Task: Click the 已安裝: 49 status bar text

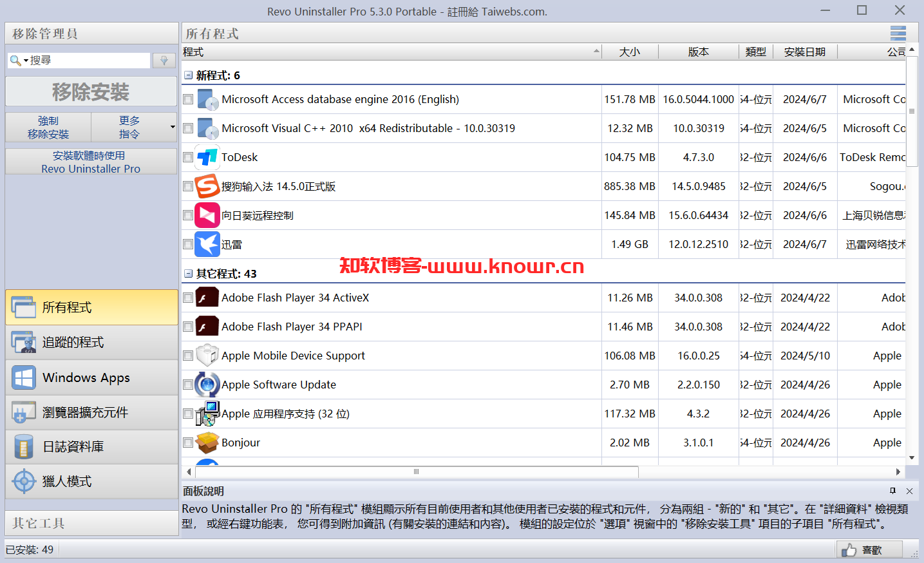Action: coord(30,549)
